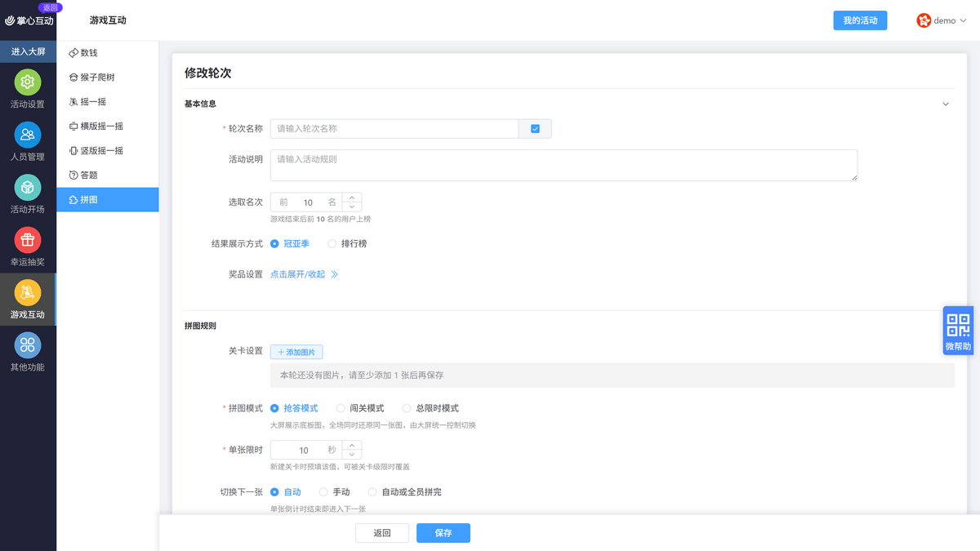980x551 pixels.
Task: Select 手动 for 切换下一张
Action: tap(335, 492)
